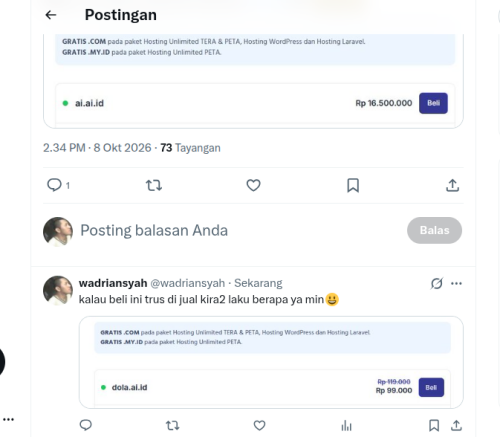The width and height of the screenshot is (500, 437).
Task: Repost the main post with retweet icon
Action: pyautogui.click(x=154, y=185)
